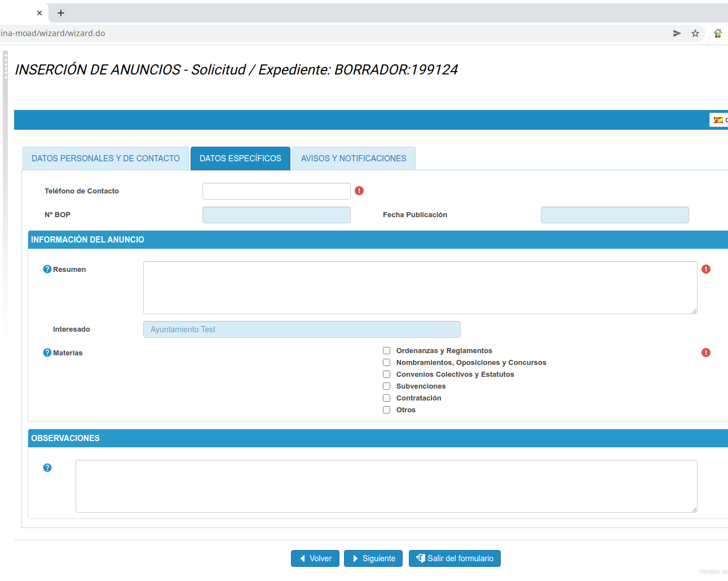Screen dimensions: 728x581
Task: Select the Datos Específicos tab
Action: tap(240, 159)
